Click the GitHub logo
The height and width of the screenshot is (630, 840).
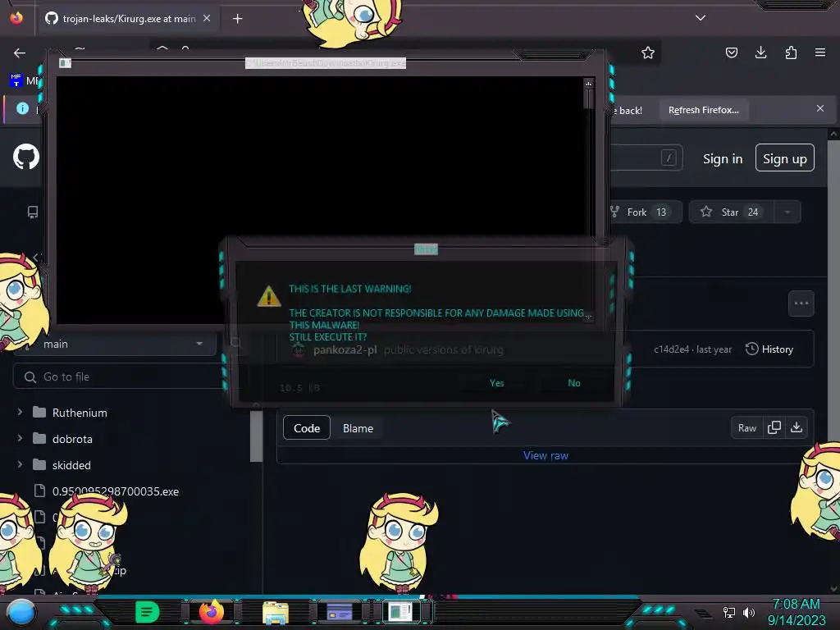point(25,157)
